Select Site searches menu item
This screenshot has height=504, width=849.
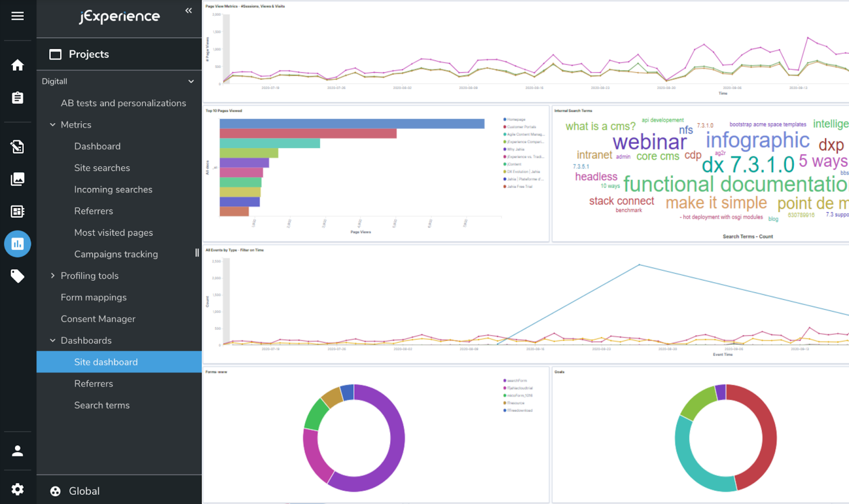coord(102,168)
